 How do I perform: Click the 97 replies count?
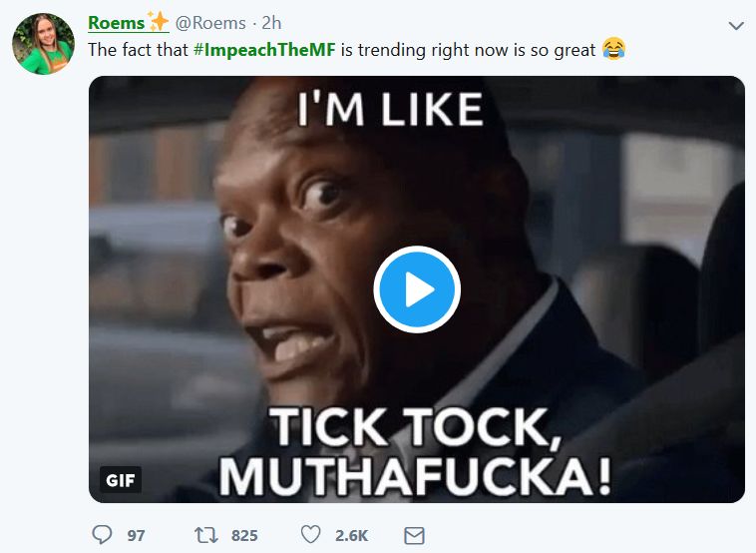[x=136, y=536]
